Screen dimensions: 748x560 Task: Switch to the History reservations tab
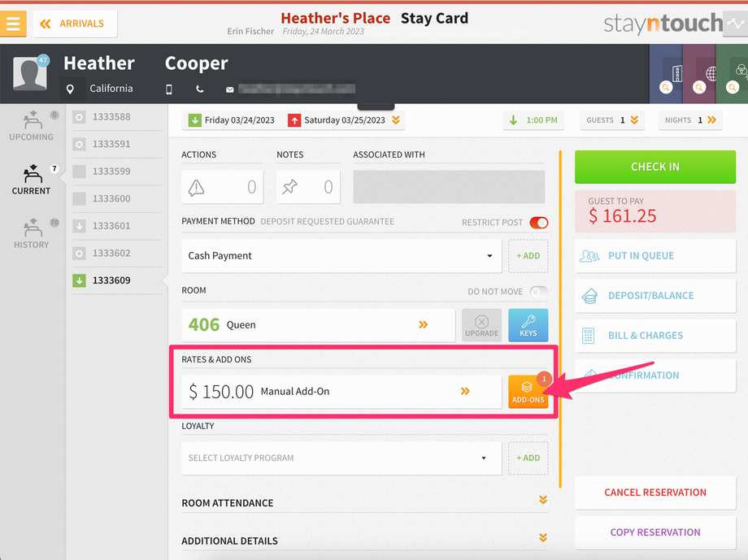coord(32,234)
